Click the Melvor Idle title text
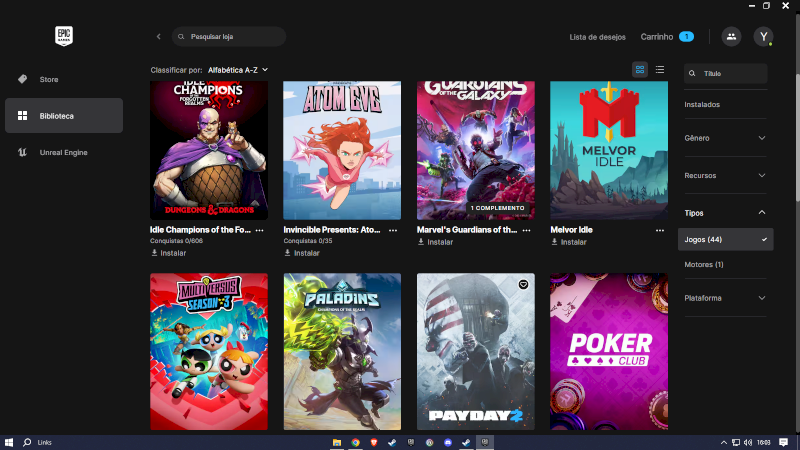This screenshot has height=450, width=800. pos(571,230)
